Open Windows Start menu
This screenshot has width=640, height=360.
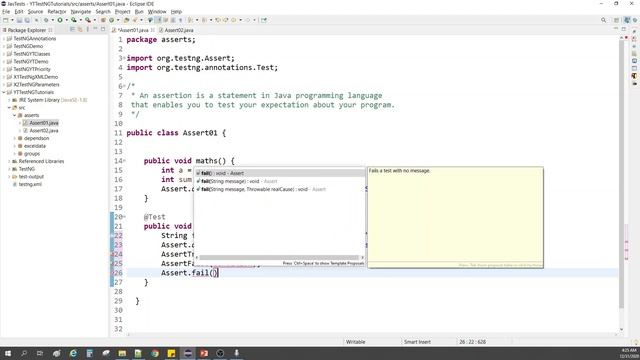click(7, 353)
